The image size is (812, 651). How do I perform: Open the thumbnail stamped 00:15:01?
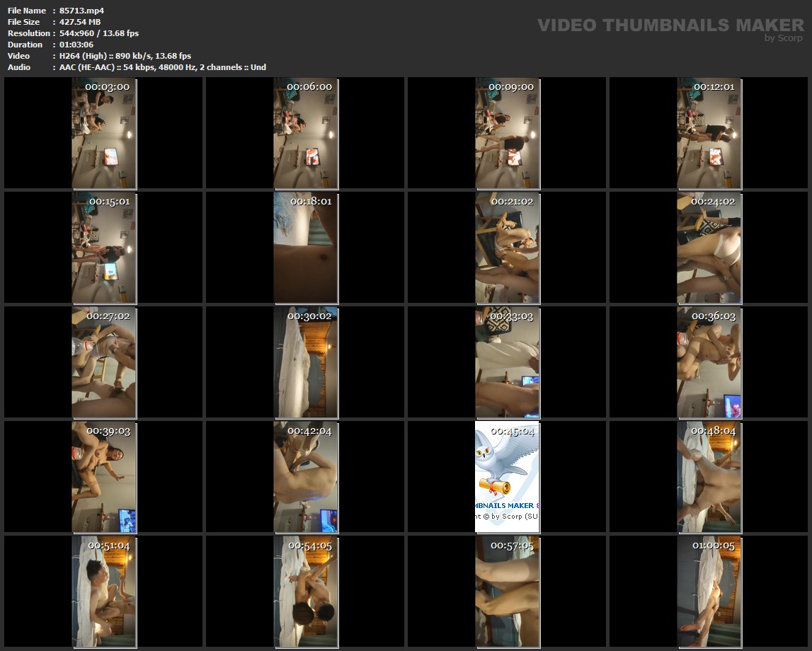tap(103, 248)
